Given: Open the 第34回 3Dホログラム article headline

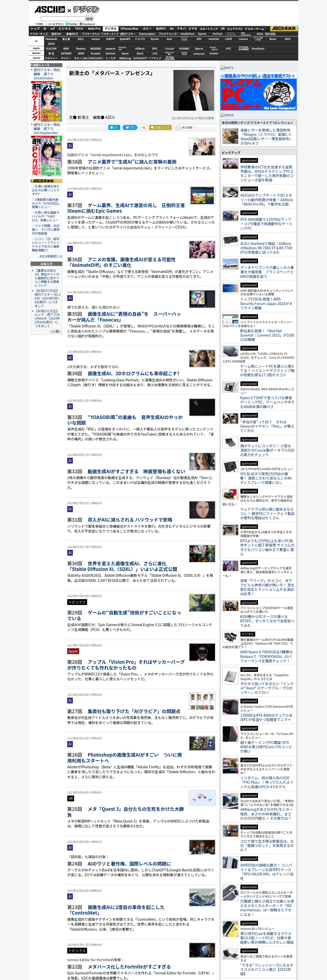Looking at the screenshot, I should (123, 373).
